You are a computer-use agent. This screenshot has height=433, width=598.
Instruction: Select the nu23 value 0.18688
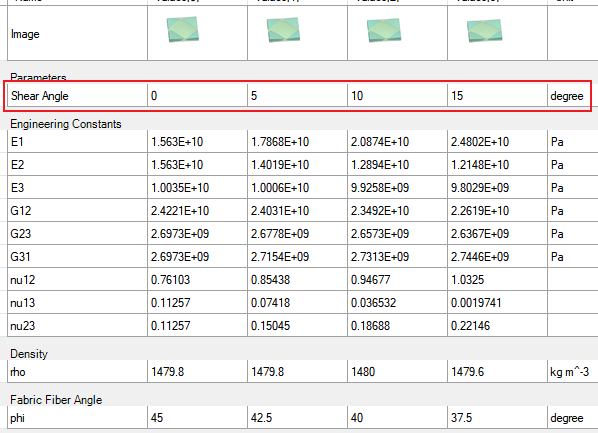coord(370,325)
